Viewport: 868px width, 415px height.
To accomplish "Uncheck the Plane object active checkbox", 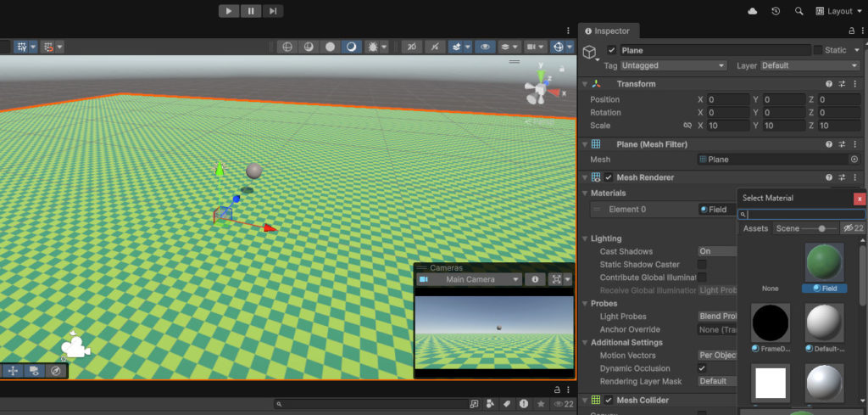I will tap(612, 50).
